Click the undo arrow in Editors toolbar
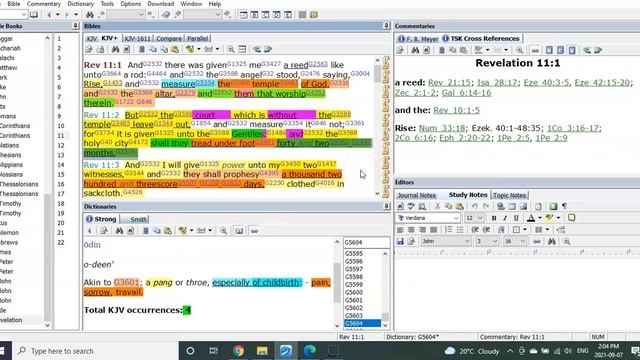The width and height of the screenshot is (640, 360). [474, 206]
